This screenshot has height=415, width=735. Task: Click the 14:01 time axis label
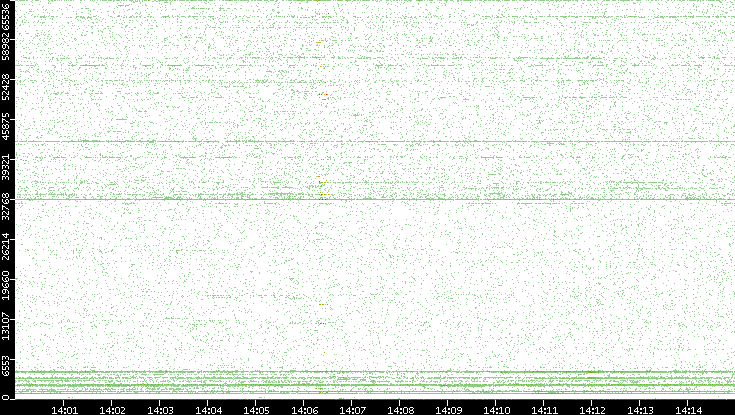64,410
